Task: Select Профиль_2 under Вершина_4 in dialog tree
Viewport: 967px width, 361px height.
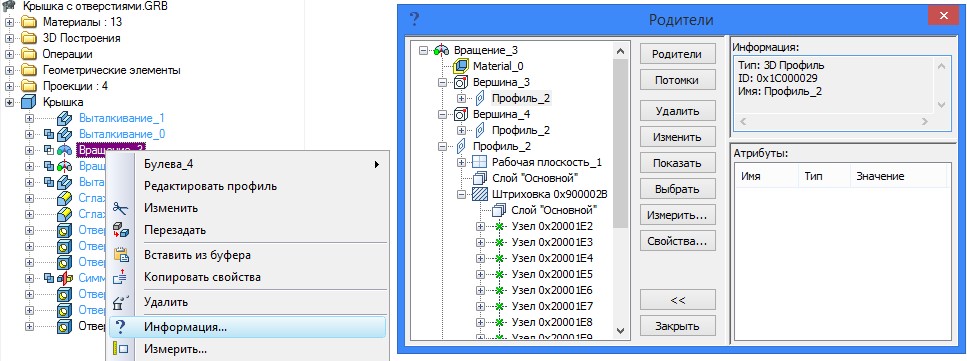Action: pos(521,130)
